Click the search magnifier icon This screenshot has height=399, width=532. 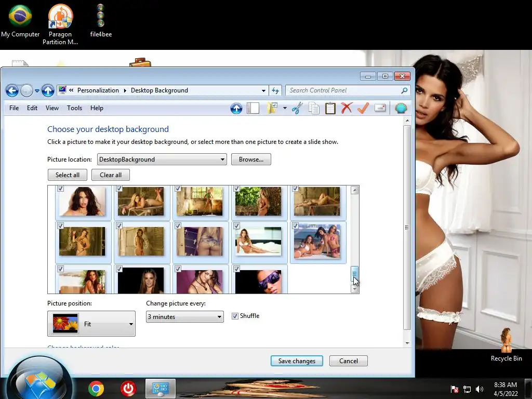point(404,90)
